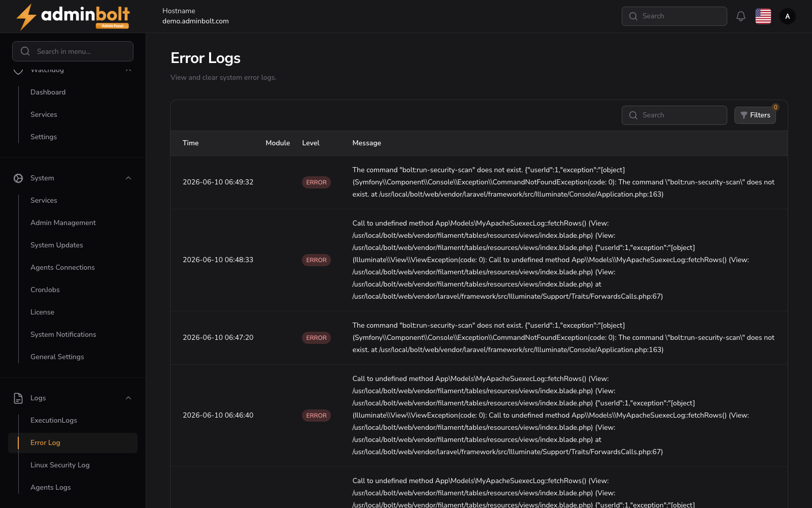Click ERROR badge in the 06:47:20 row

(x=316, y=338)
